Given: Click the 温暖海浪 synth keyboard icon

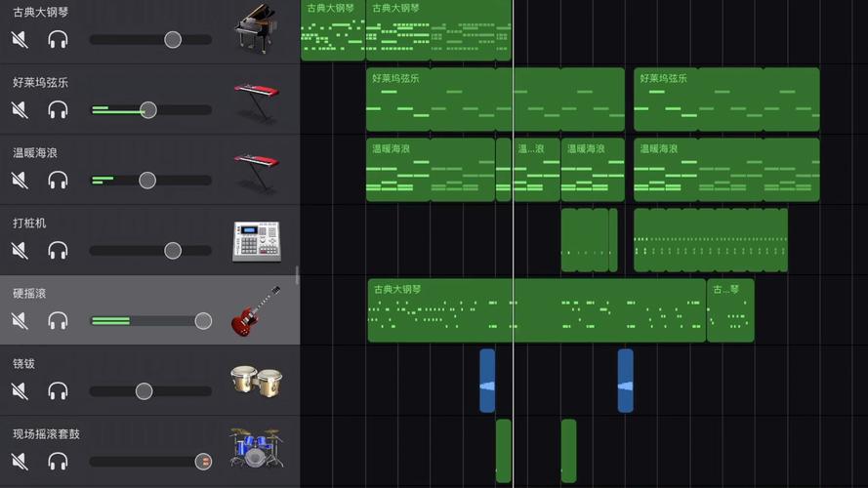Looking at the screenshot, I should pyautogui.click(x=256, y=172).
